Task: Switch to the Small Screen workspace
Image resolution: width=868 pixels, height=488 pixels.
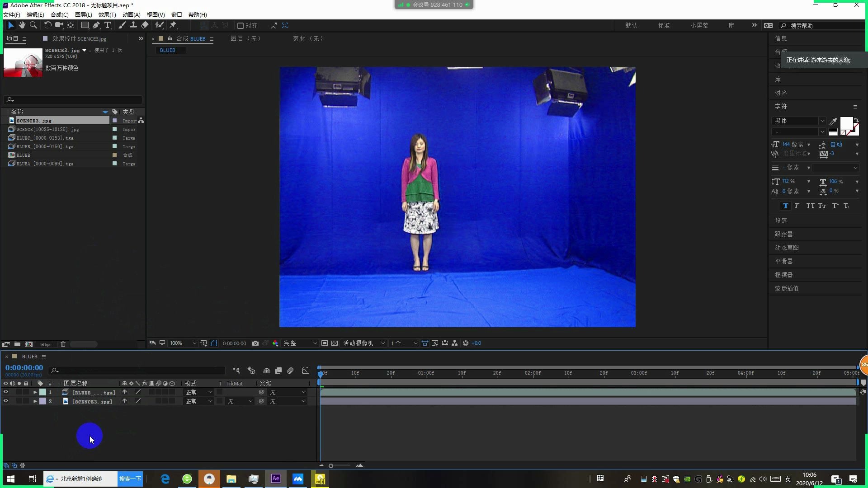Action: click(x=699, y=25)
